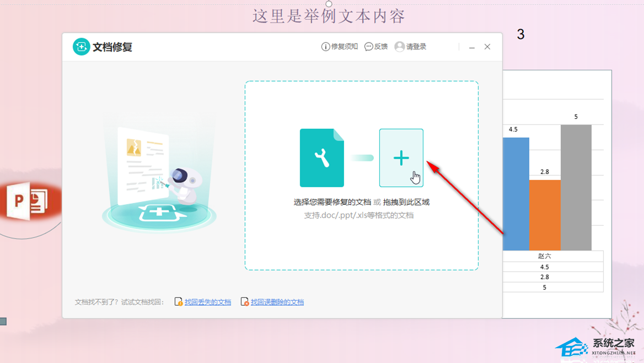Click the 文档修复 logo icon
The image size is (644, 363).
tap(82, 47)
